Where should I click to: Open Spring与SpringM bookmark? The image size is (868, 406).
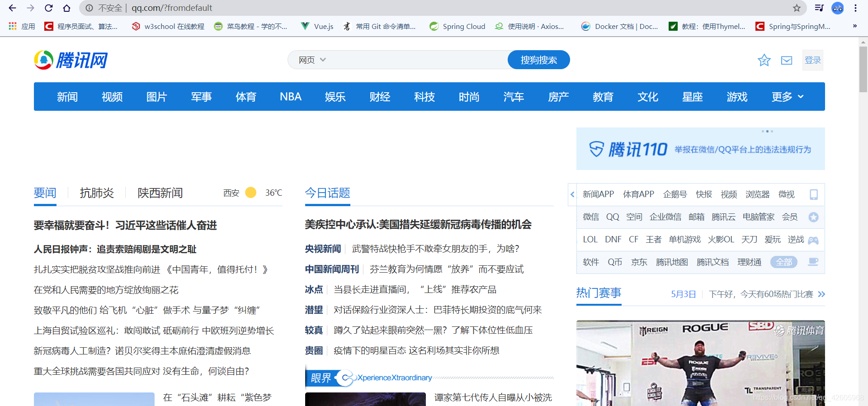(793, 26)
